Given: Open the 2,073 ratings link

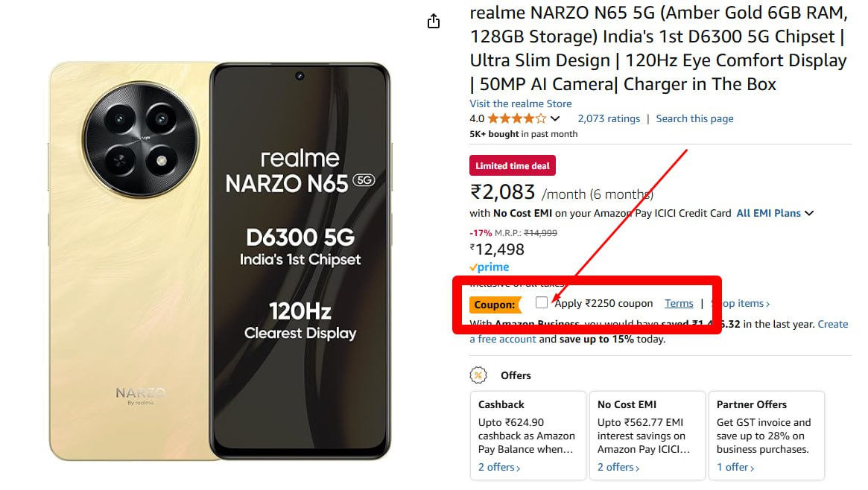Looking at the screenshot, I should tap(609, 118).
